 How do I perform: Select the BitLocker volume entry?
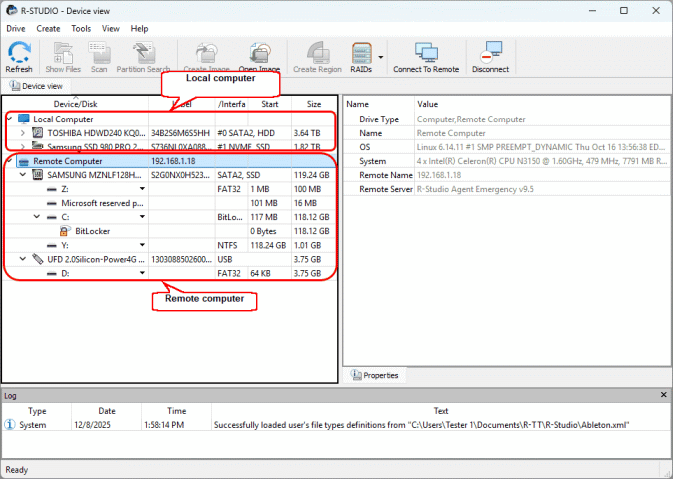point(95,230)
